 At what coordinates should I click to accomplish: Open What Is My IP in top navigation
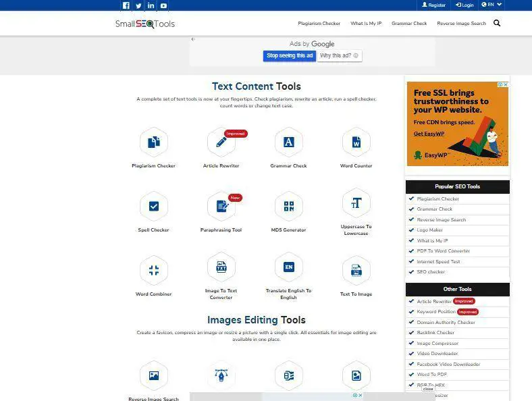[366, 24]
